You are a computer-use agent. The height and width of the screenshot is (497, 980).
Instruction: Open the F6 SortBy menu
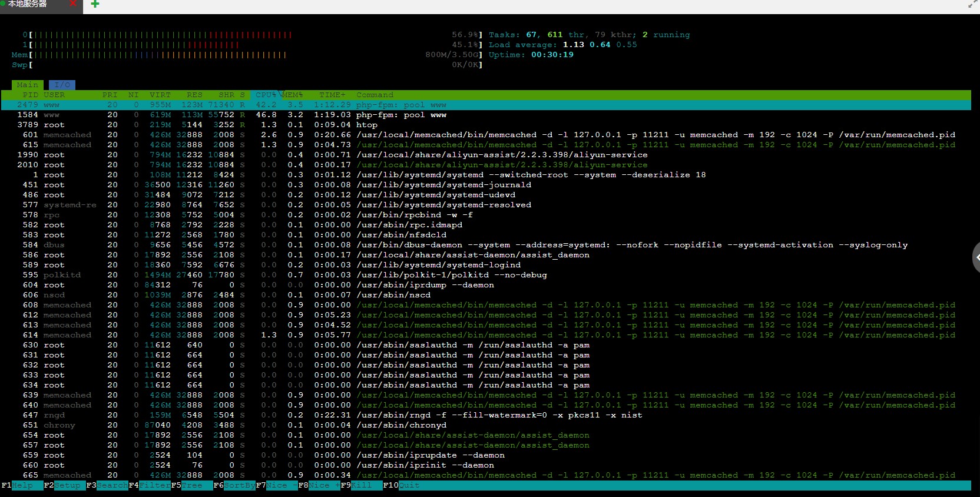point(234,485)
